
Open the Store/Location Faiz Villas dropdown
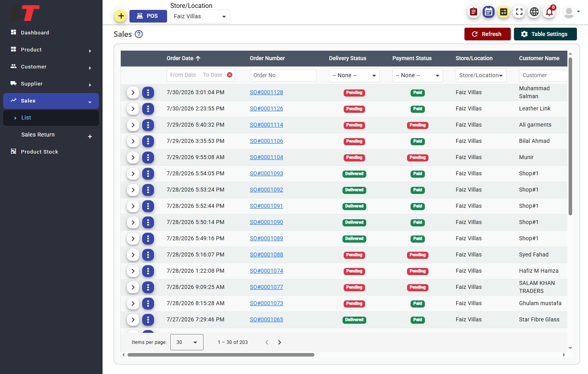pyautogui.click(x=200, y=16)
